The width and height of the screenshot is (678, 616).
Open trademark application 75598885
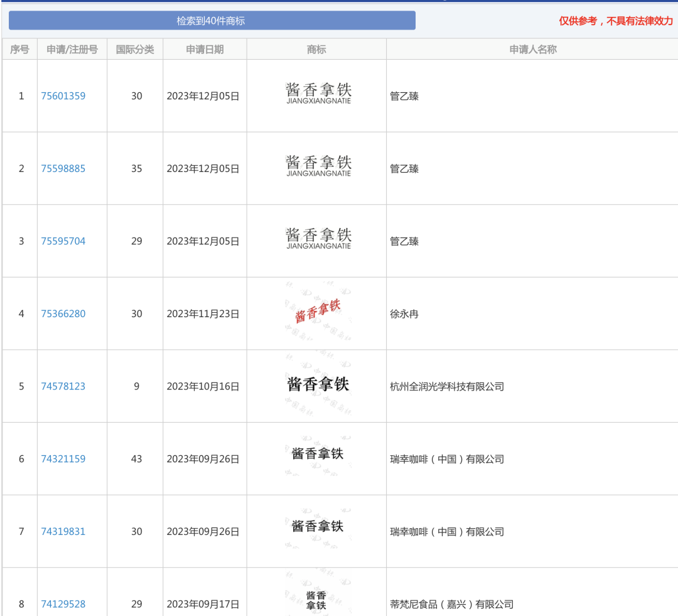(x=63, y=168)
